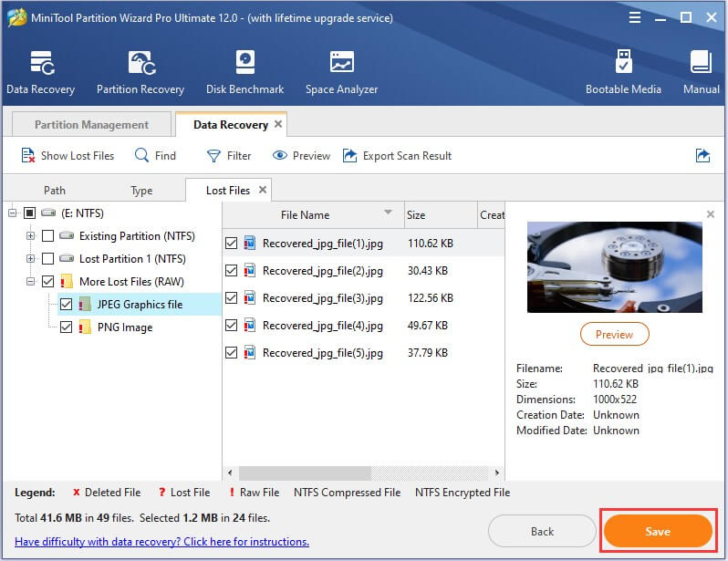
Task: Select the PNG Image tree item
Action: pyautogui.click(x=125, y=327)
